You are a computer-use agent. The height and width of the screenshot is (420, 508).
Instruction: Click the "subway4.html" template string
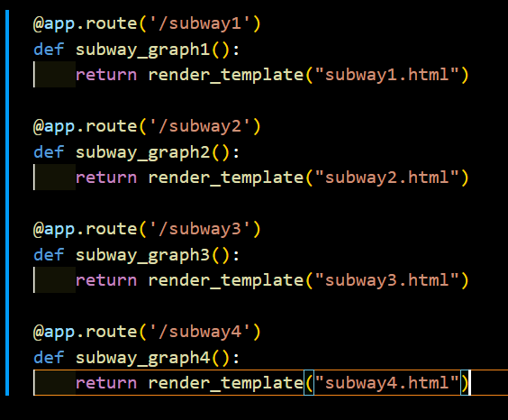(x=386, y=383)
